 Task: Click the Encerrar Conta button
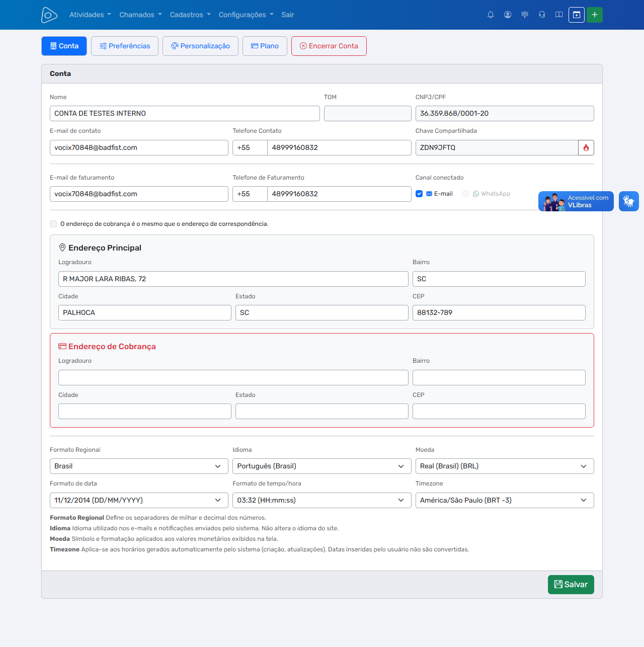(x=329, y=46)
